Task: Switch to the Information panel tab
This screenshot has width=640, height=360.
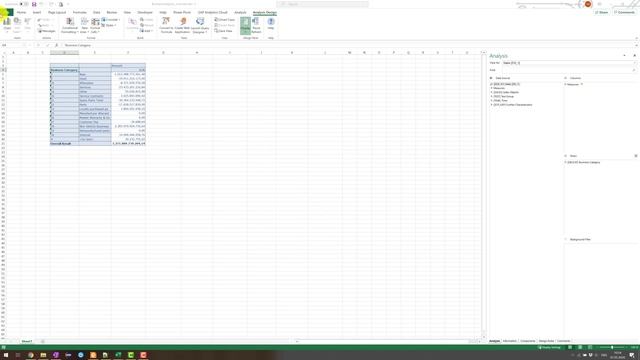Action: 510,341
